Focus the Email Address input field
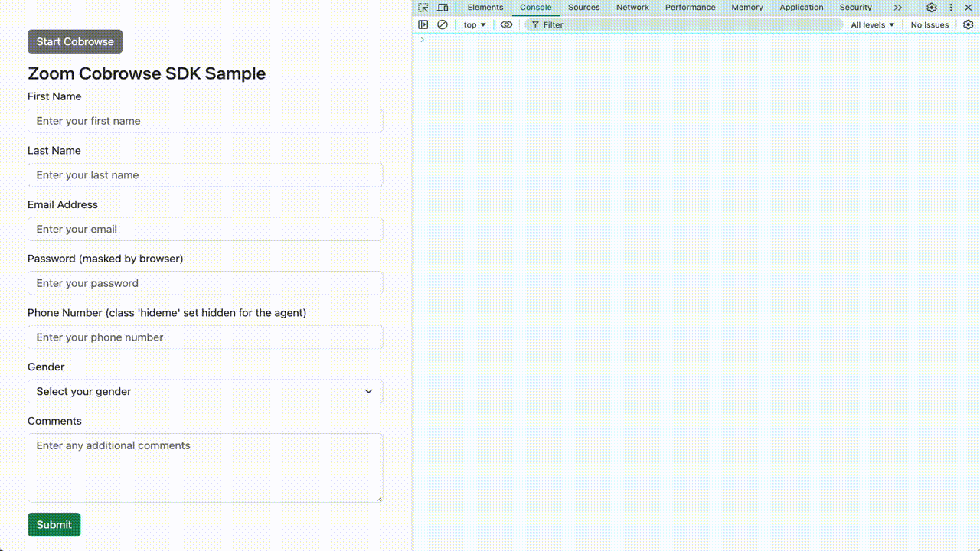The height and width of the screenshot is (551, 980). 205,229
